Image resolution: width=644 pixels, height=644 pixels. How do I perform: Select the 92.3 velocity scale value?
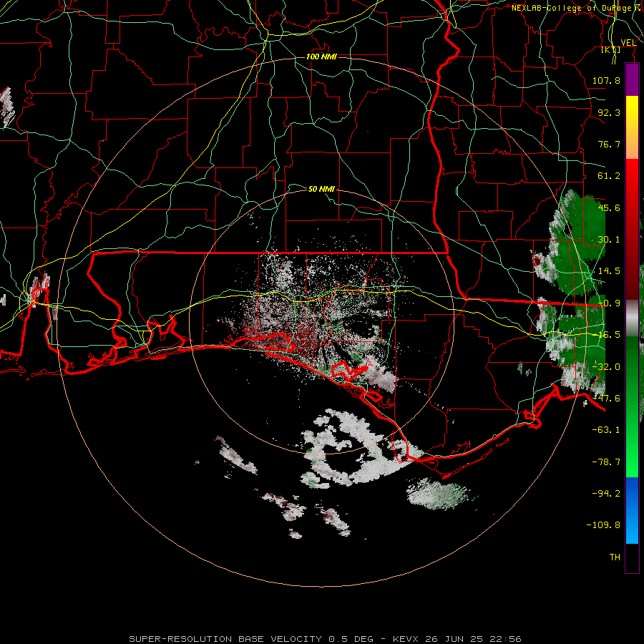coord(609,112)
